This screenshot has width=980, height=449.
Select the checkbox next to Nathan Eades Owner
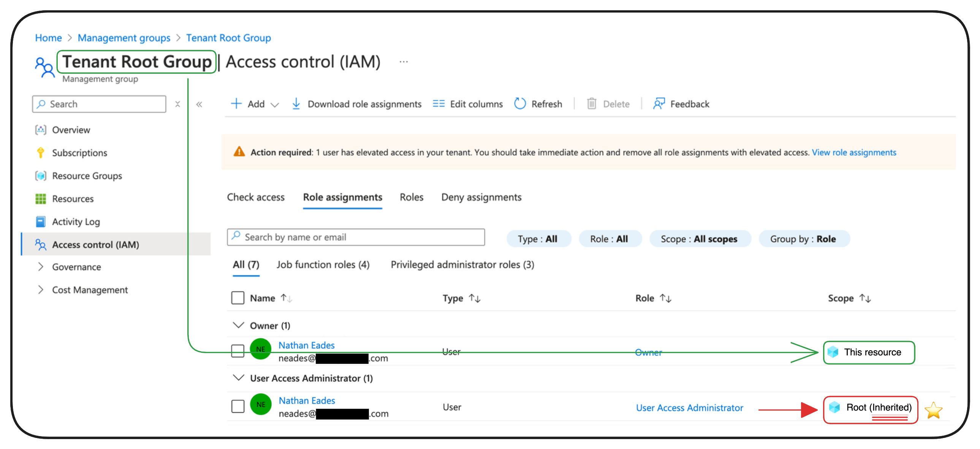pos(237,351)
